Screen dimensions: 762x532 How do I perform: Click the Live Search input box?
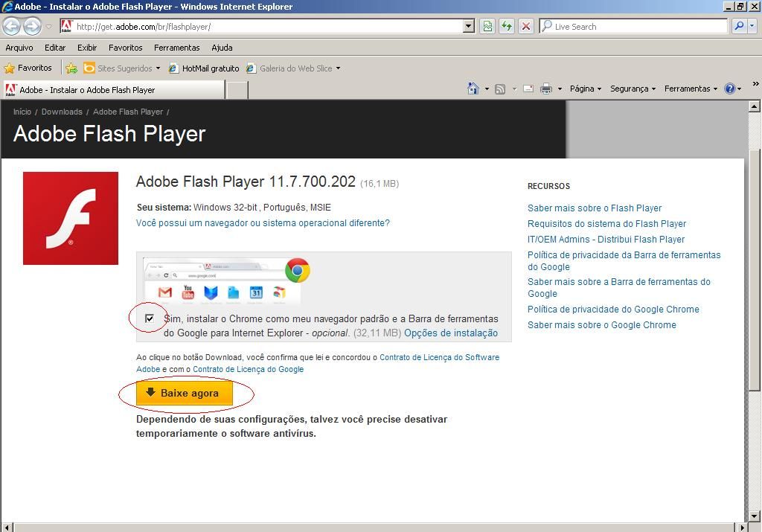point(633,26)
